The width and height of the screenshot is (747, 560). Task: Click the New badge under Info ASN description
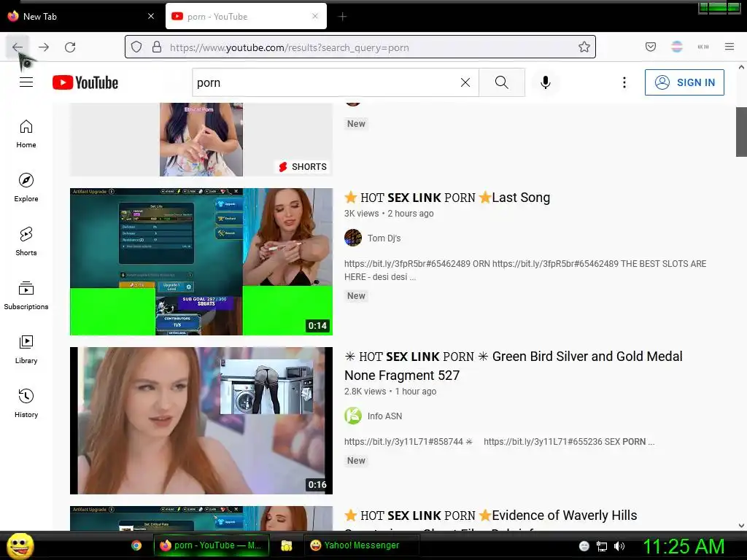click(356, 461)
